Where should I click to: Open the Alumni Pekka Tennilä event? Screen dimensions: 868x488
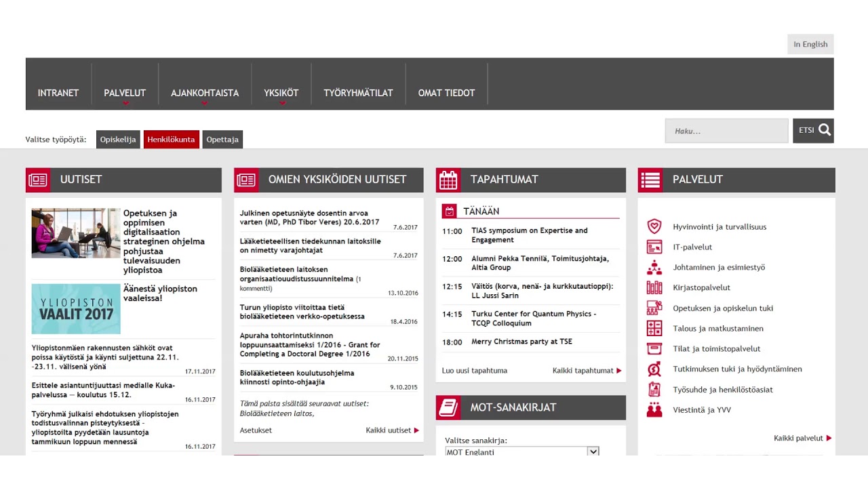540,263
